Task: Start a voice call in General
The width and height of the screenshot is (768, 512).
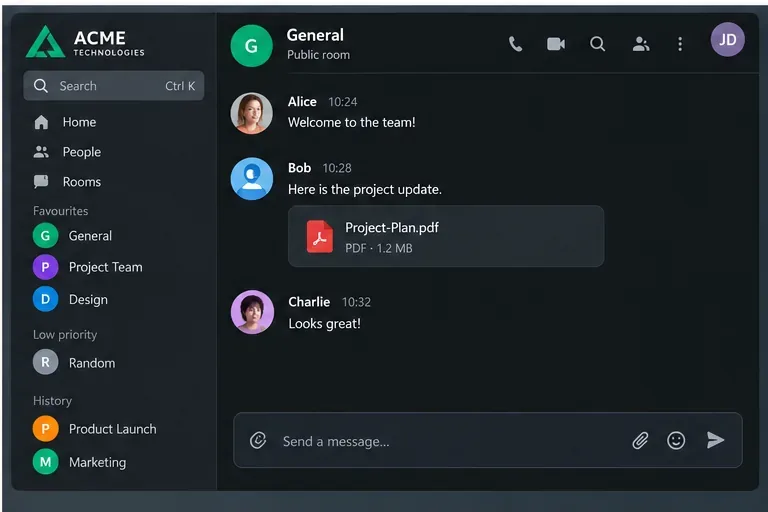Action: [515, 44]
